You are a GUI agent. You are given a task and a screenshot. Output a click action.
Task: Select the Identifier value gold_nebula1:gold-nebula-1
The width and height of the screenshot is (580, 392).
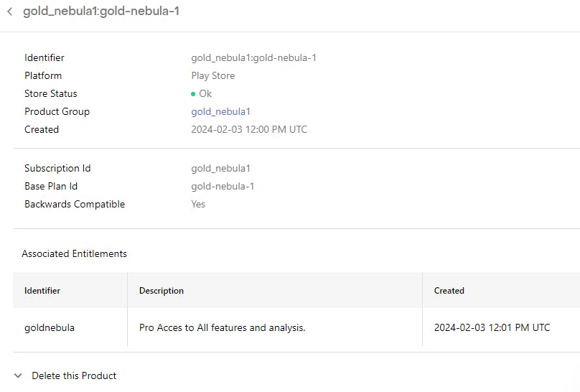[253, 57]
